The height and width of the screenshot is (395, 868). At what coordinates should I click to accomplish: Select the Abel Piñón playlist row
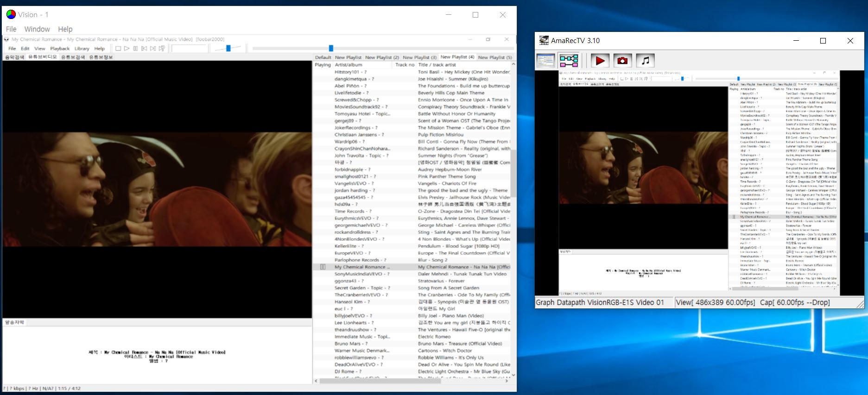412,86
